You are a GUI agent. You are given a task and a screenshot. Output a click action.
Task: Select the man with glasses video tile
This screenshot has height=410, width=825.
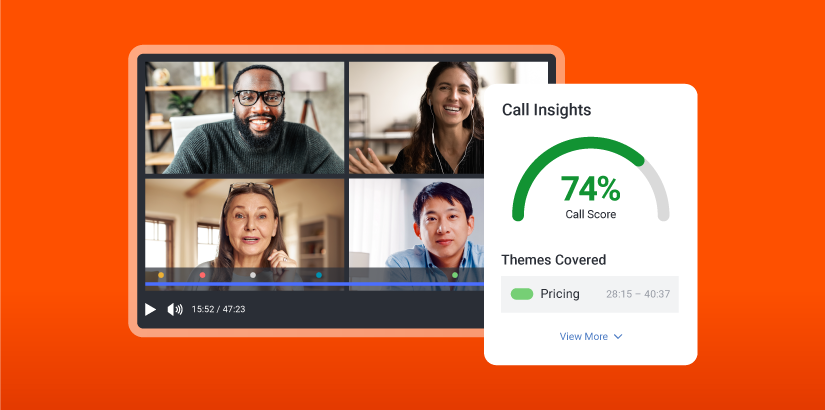point(244,117)
